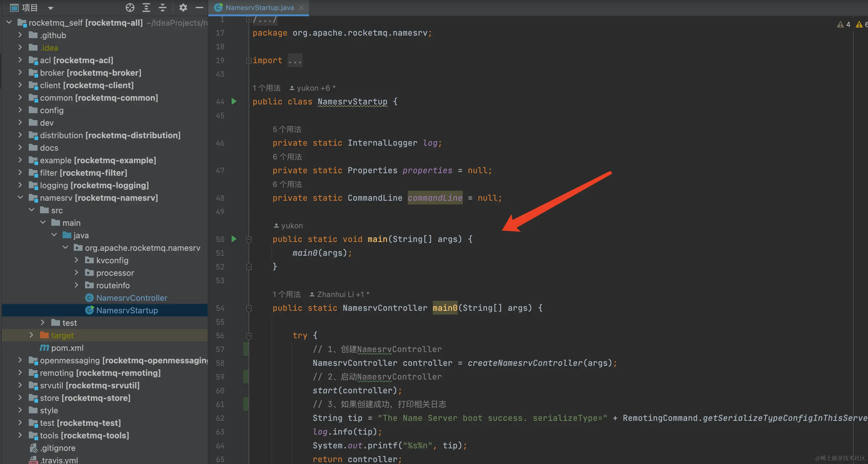Expand the broker [rocketmq-broker] module

pos(20,73)
